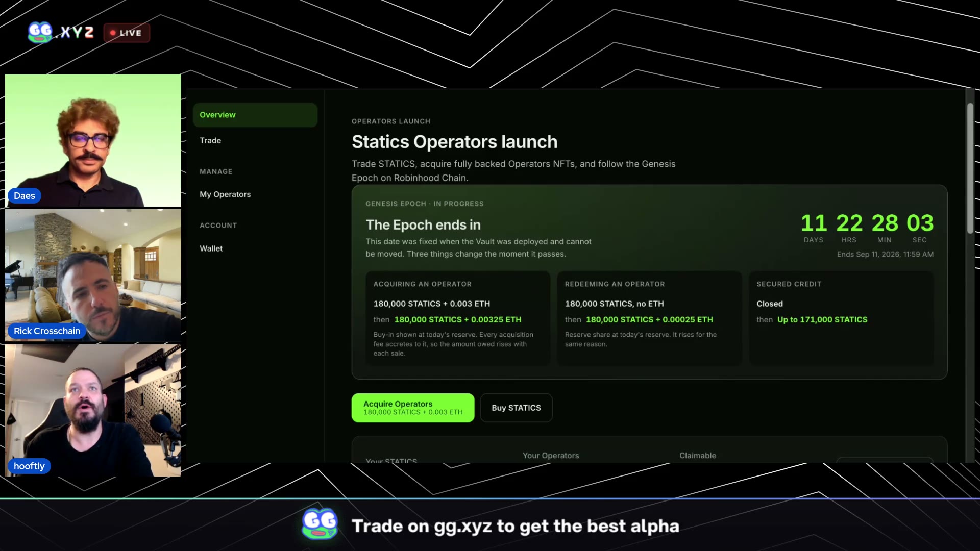Click the Your Operators column label

click(551, 456)
